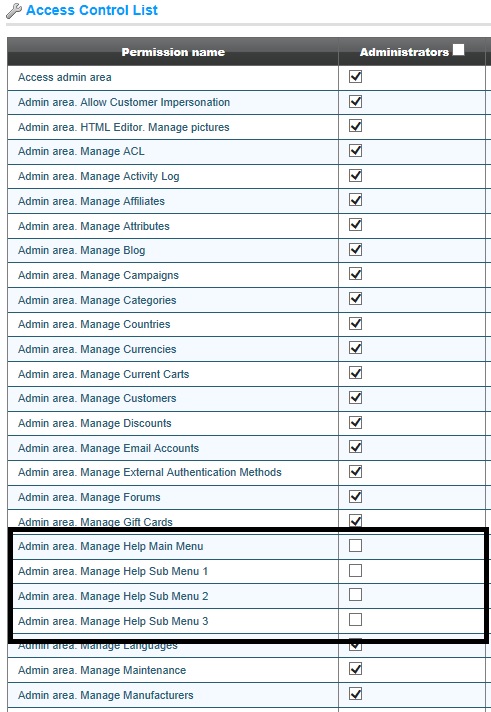Click the Administrators column header label

click(x=404, y=52)
